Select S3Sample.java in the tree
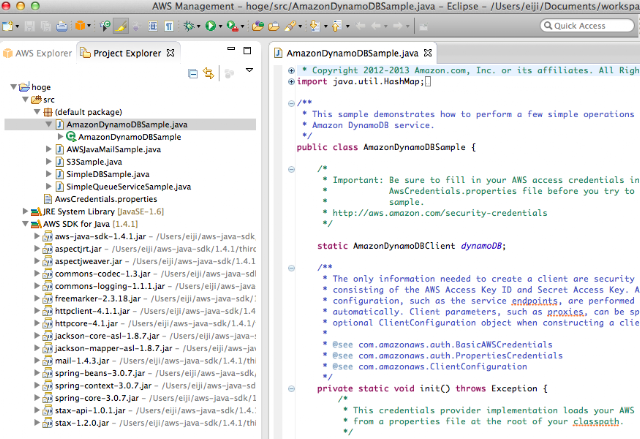Image resolution: width=640 pixels, height=439 pixels. click(94, 162)
